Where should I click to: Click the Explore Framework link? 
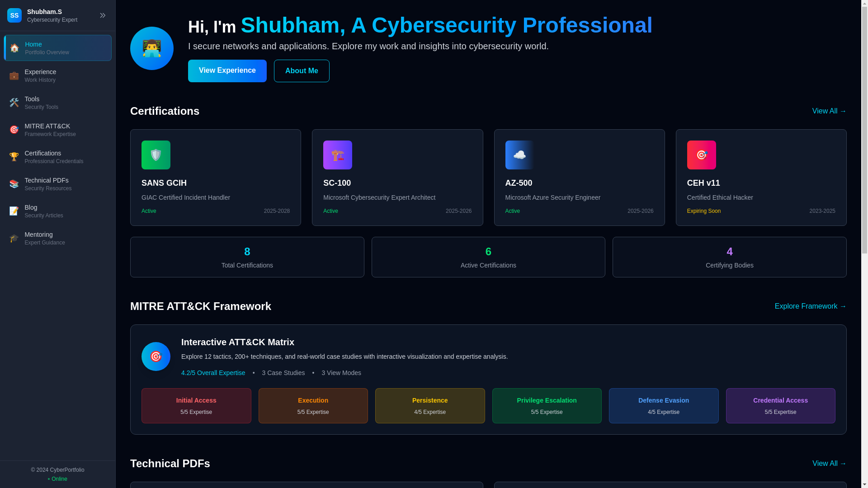click(811, 306)
